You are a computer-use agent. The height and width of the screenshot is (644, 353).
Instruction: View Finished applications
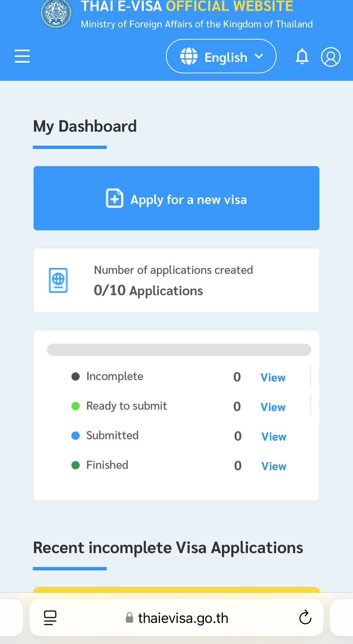click(274, 466)
